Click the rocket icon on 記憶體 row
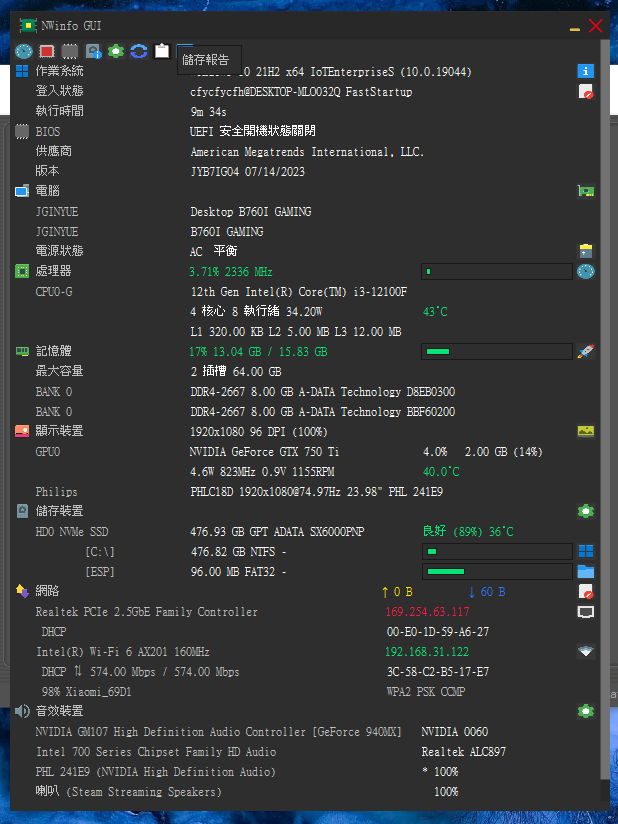This screenshot has height=824, width=618. 585,351
